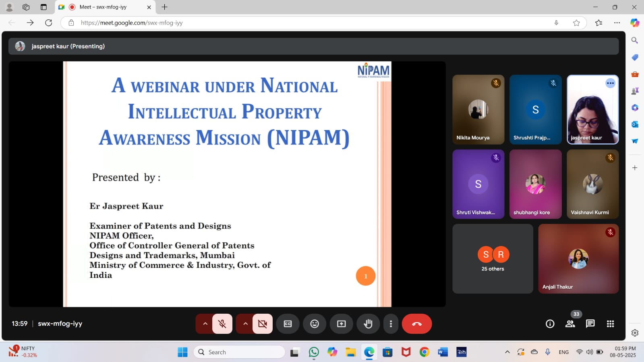
Task: Open the activities grid icon
Action: tap(610, 324)
